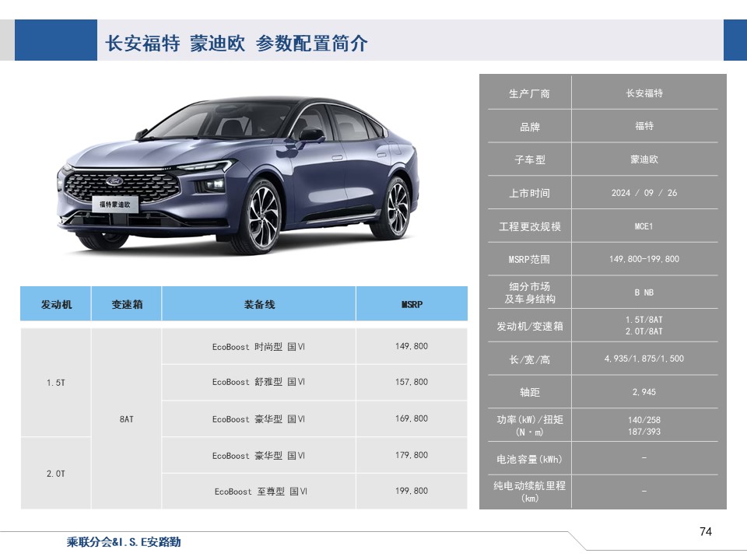The width and height of the screenshot is (747, 560).
Task: Select the 变速箱 column header in the blue row
Action: click(x=127, y=304)
